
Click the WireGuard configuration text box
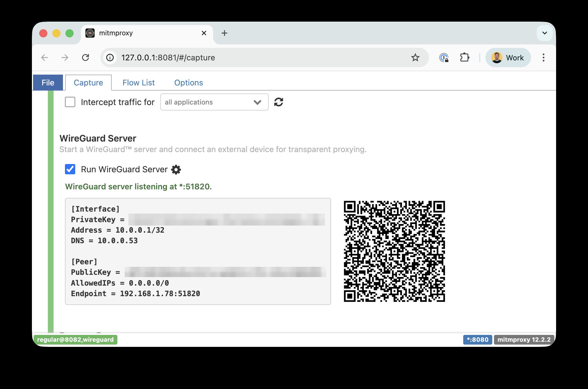pos(198,251)
